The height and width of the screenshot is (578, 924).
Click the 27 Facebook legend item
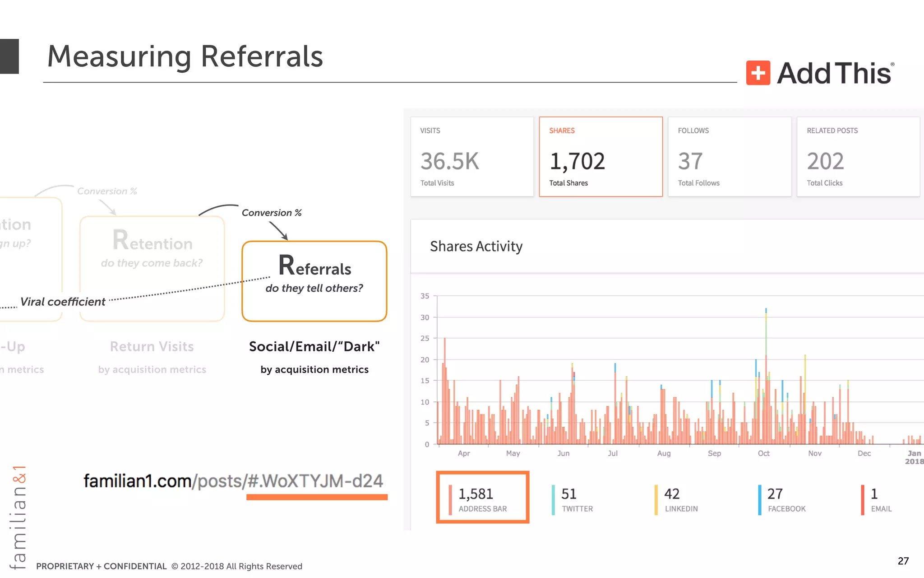click(782, 500)
